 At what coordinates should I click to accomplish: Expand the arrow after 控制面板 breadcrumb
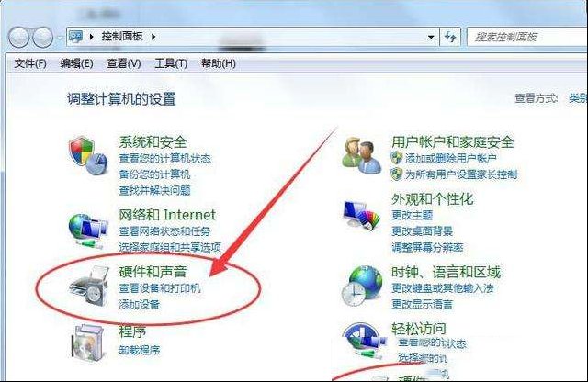pos(153,37)
